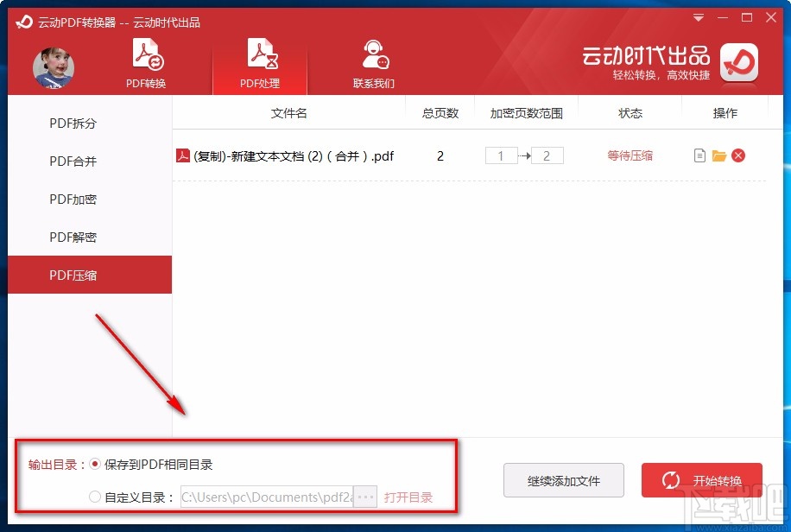Click the user avatar photo
Viewport: 791px width, 532px height.
(54, 68)
